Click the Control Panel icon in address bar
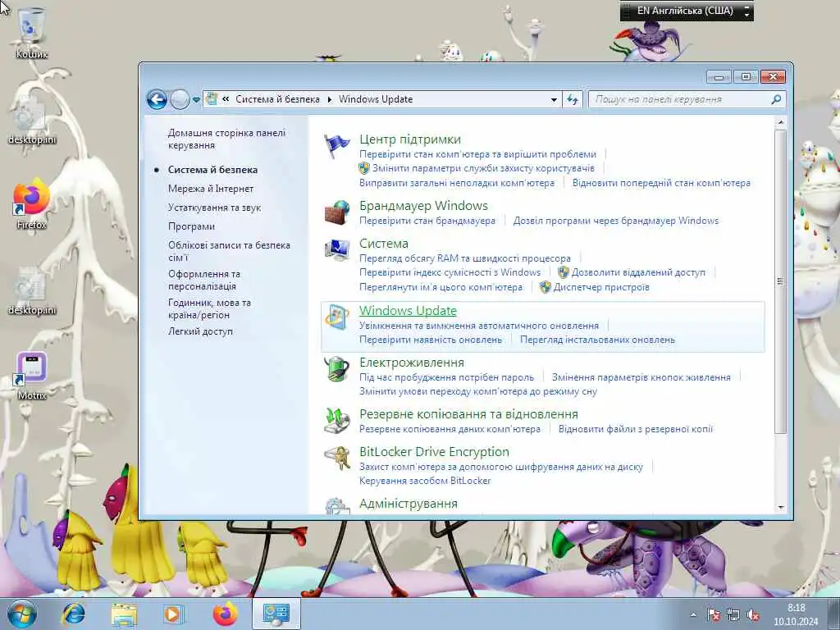The width and height of the screenshot is (840, 630). pos(212,99)
